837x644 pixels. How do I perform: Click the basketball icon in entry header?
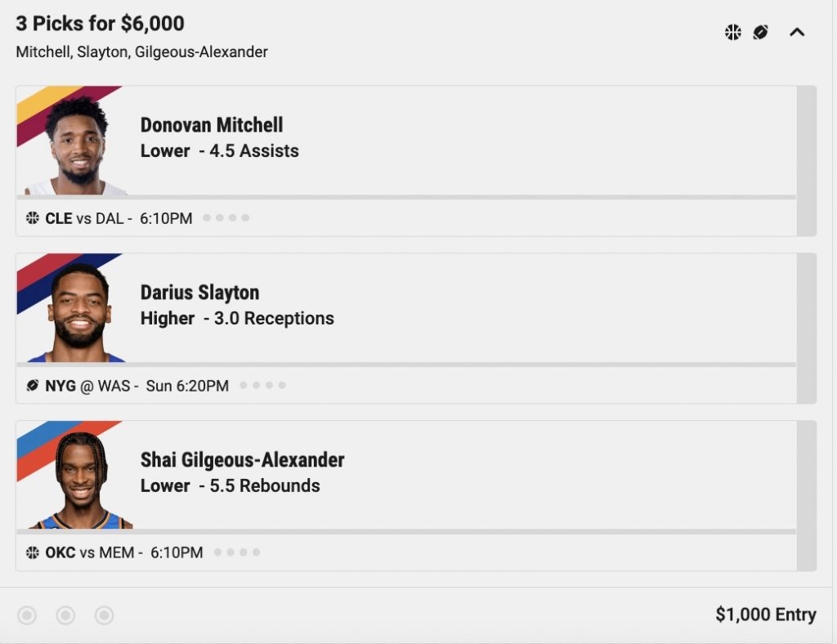733,33
